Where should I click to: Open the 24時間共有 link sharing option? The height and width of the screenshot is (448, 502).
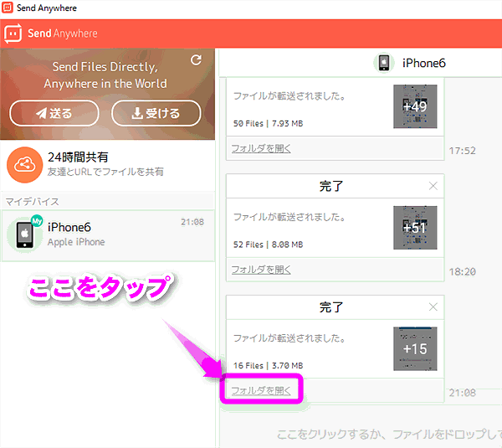tap(107, 163)
